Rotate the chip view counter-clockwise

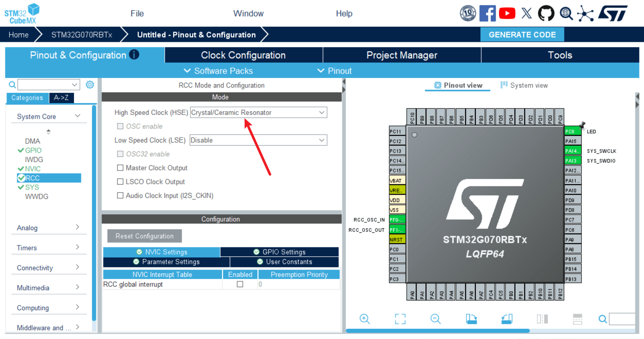507,319
